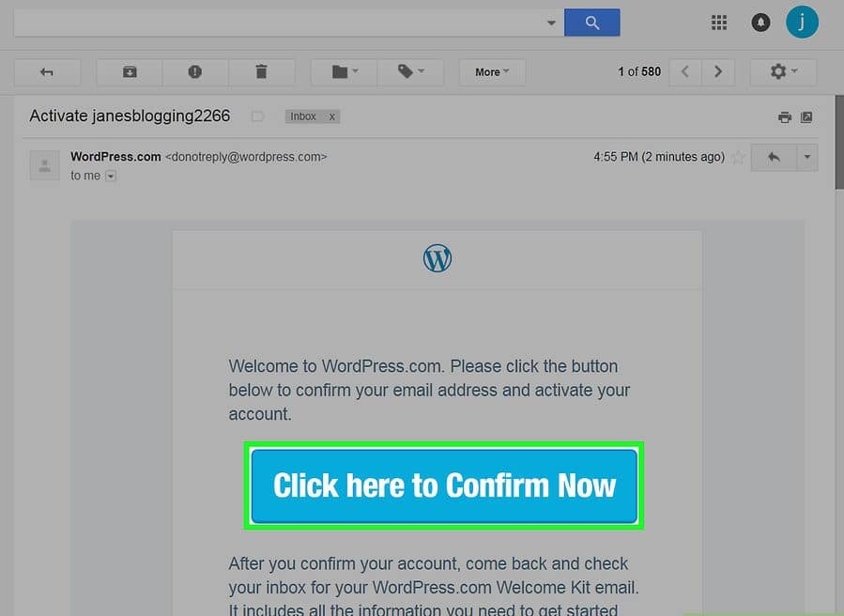Star the WordPress email
This screenshot has height=616, width=844.
[x=739, y=157]
